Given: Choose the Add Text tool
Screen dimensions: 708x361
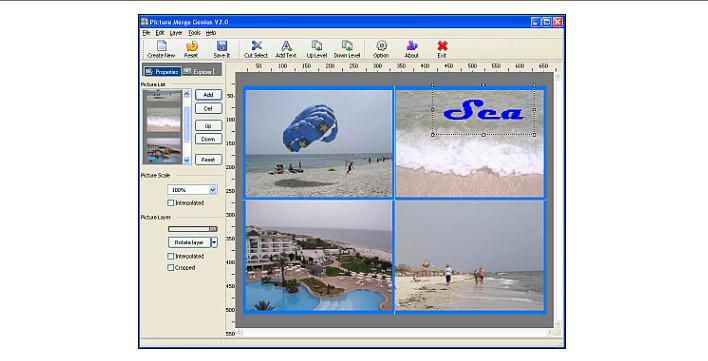Looking at the screenshot, I should [x=286, y=49].
